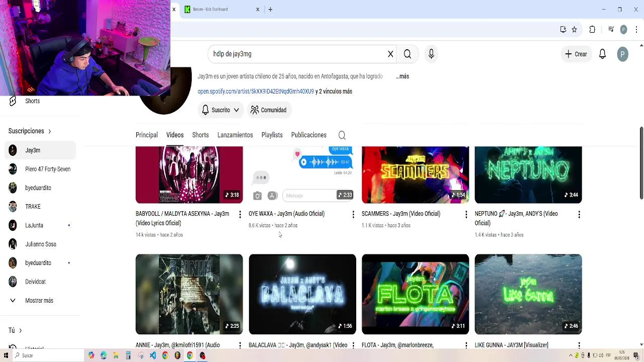This screenshot has height=362, width=644.
Task: Open the Principal channel tab
Action: click(146, 135)
